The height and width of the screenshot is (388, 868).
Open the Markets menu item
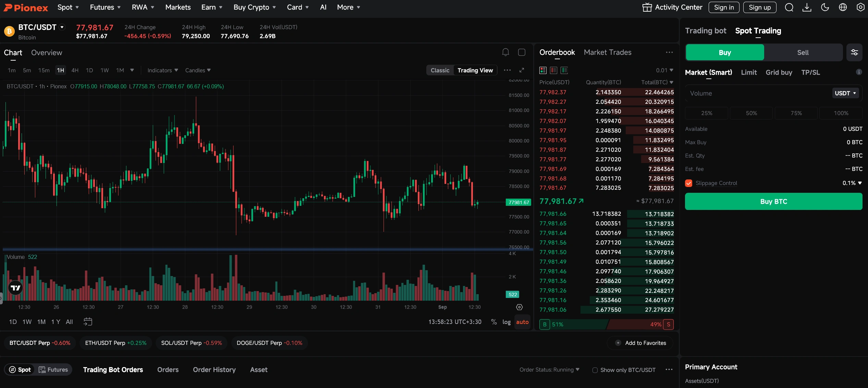(178, 7)
